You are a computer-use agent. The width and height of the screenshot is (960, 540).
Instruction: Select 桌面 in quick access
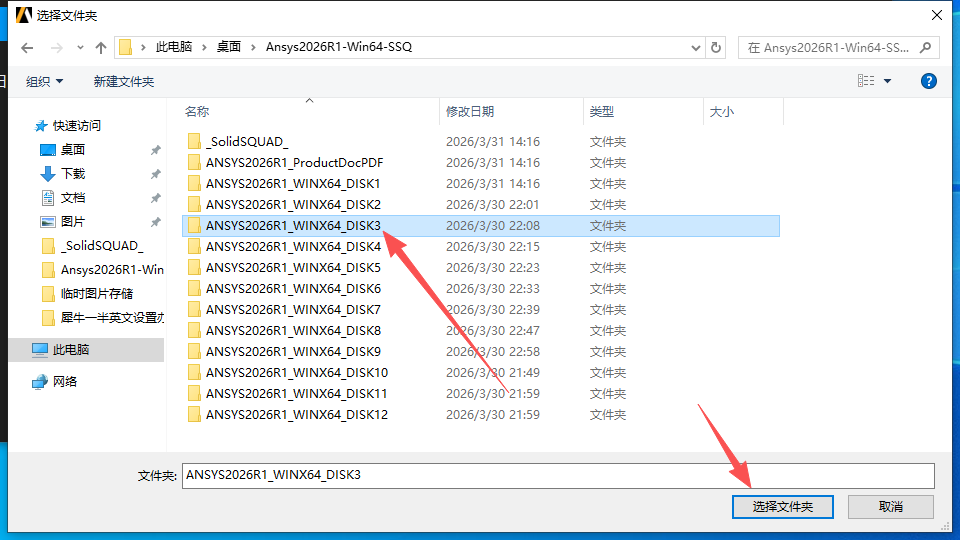click(73, 149)
